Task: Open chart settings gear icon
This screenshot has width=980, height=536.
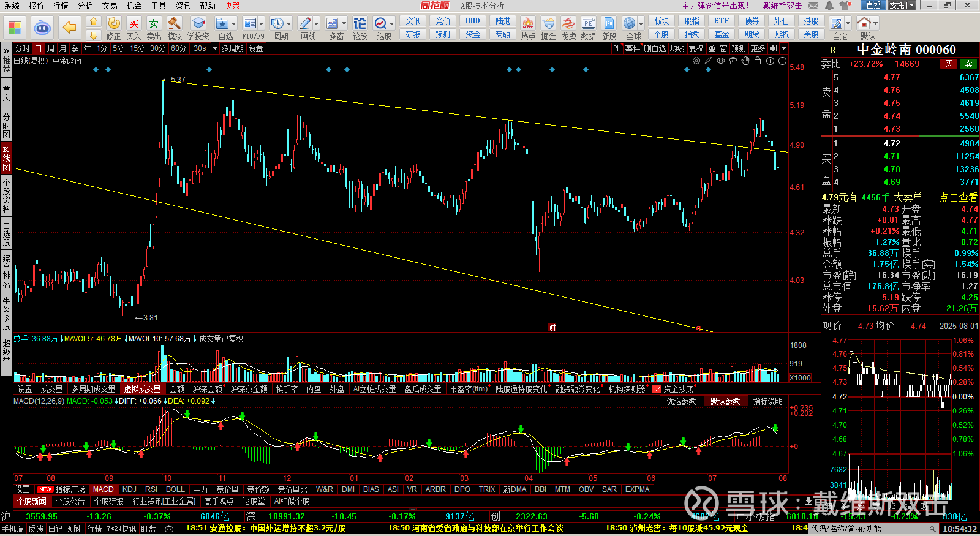Action: 696,61
